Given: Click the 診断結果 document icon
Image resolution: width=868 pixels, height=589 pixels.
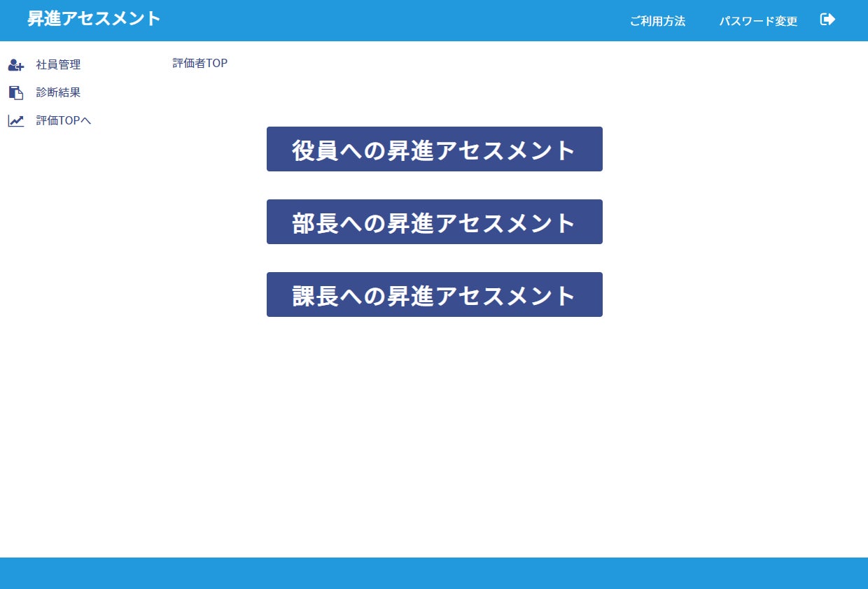Looking at the screenshot, I should (16, 92).
